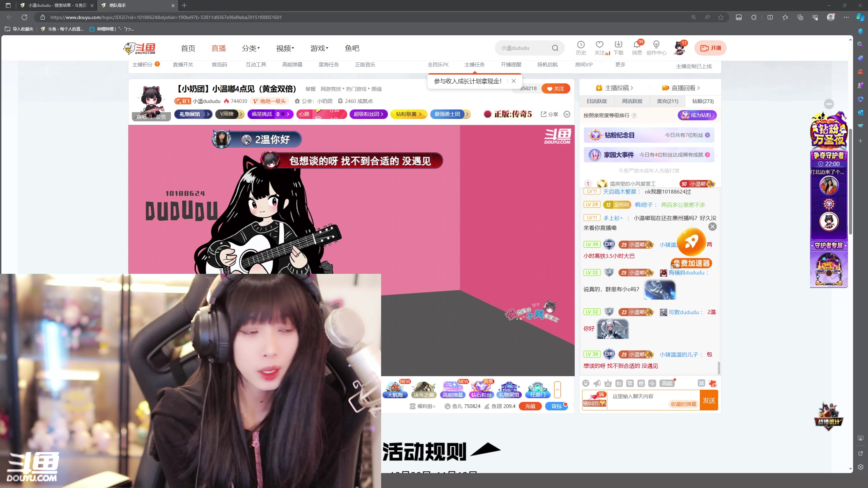This screenshot has height=488, width=868.
Task: Close the 参与收入成长计划拿现金 tooltip
Action: point(514,81)
